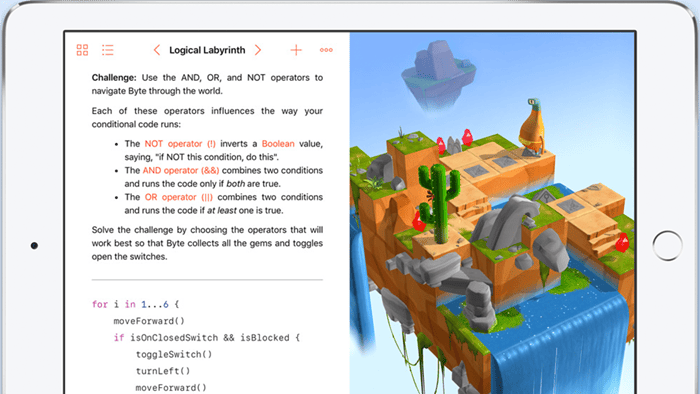The image size is (700, 394).
Task: Go to the next page chevron
Action: click(x=258, y=50)
